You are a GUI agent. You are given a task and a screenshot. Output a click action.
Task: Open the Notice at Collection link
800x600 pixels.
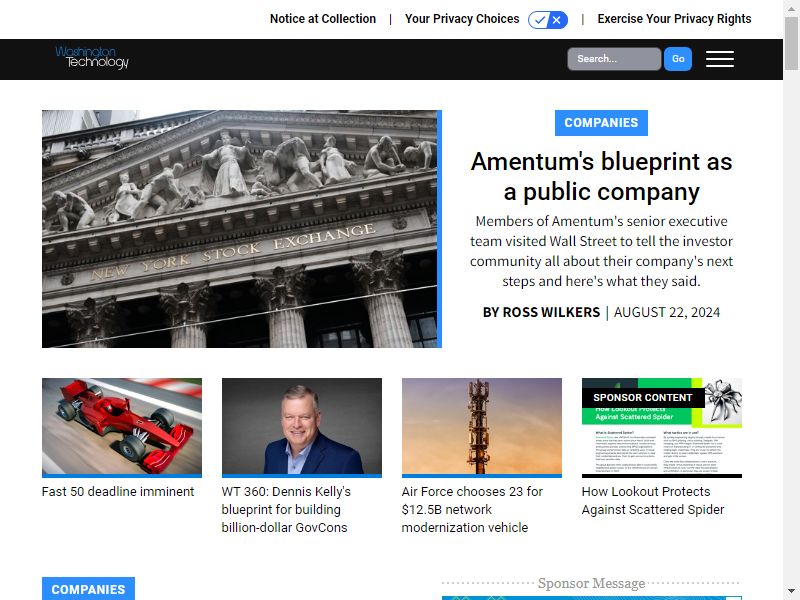[322, 19]
